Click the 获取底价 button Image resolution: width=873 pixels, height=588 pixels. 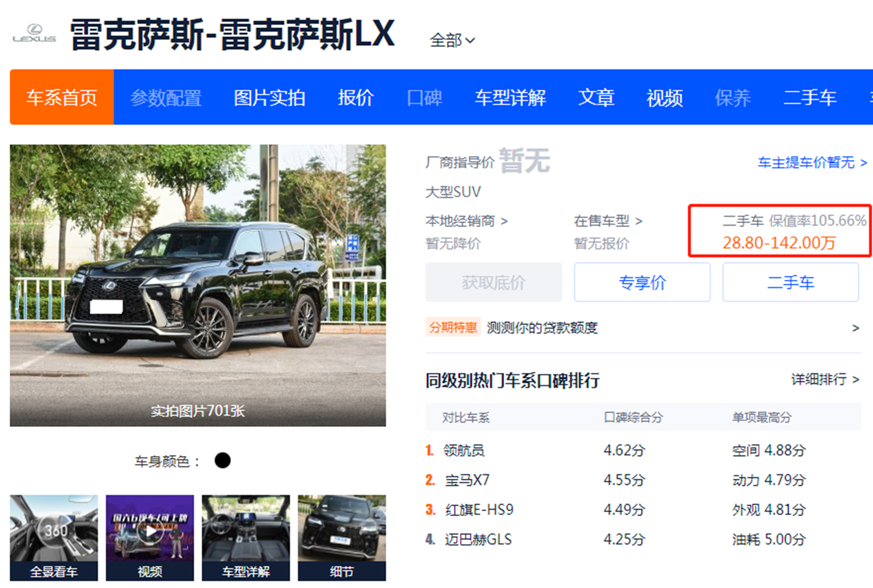click(494, 282)
